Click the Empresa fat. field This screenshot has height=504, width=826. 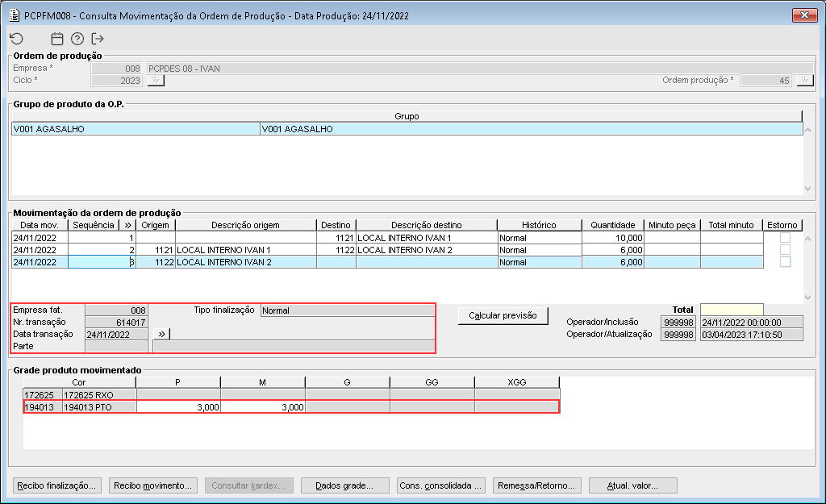[116, 310]
